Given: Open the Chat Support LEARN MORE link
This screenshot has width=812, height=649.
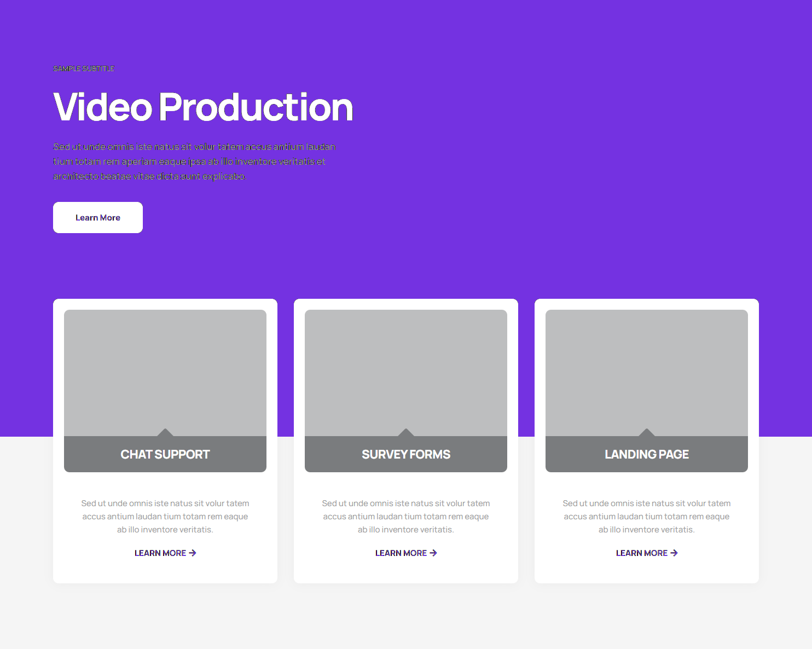Looking at the screenshot, I should (x=160, y=553).
